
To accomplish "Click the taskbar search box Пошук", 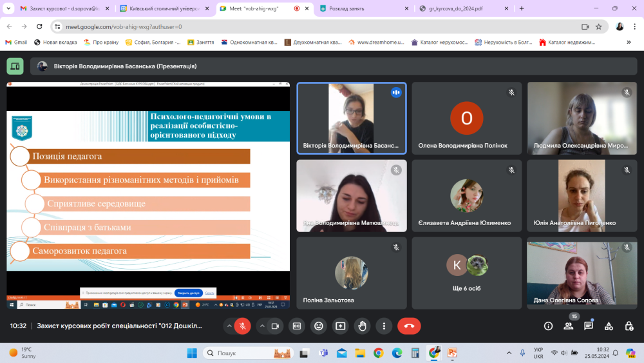I will click(x=248, y=353).
